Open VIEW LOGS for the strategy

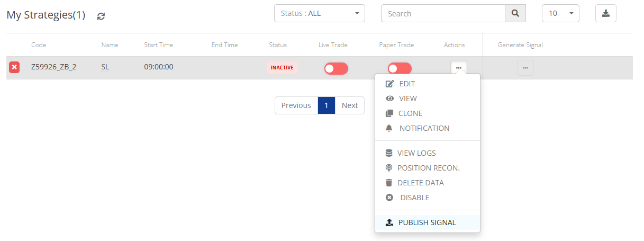(x=416, y=153)
